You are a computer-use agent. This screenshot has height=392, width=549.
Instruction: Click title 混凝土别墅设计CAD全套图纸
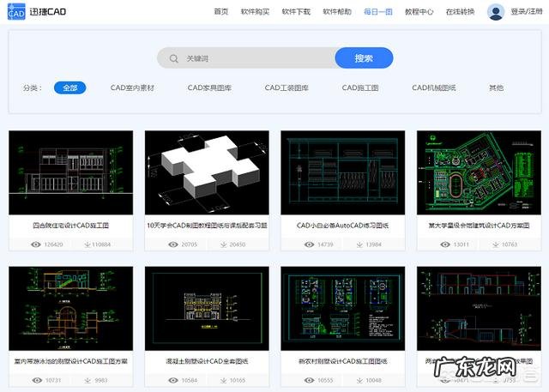(207, 361)
